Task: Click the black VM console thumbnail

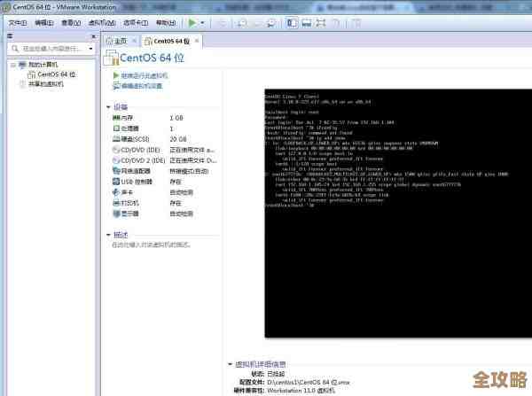Action: tap(398, 214)
